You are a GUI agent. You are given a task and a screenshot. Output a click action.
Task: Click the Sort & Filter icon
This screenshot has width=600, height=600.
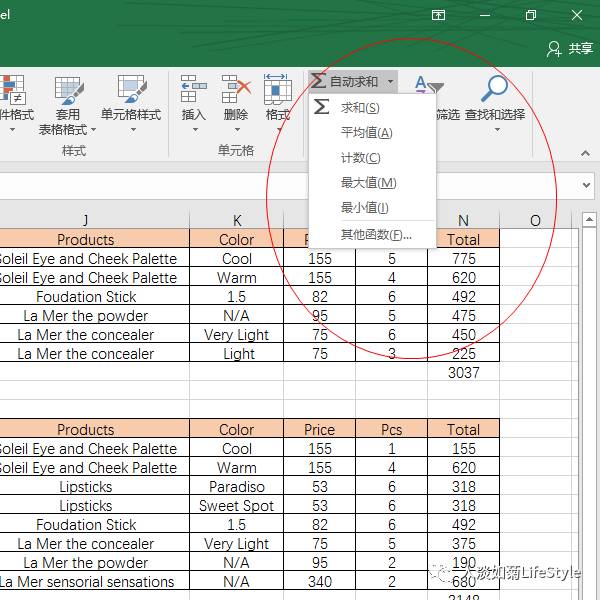click(429, 85)
